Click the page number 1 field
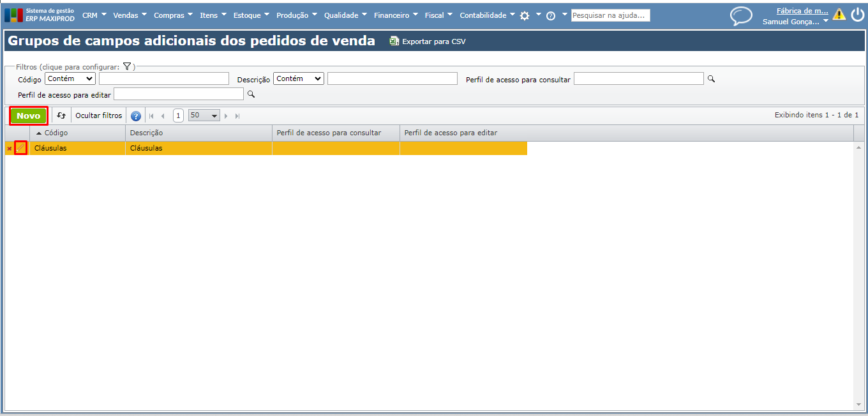Viewport: 868px width, 416px height. (x=178, y=115)
